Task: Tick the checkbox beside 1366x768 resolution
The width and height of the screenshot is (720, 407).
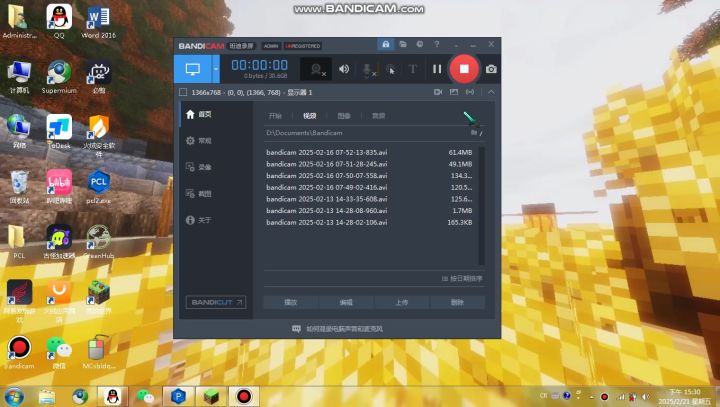Action: pos(183,92)
